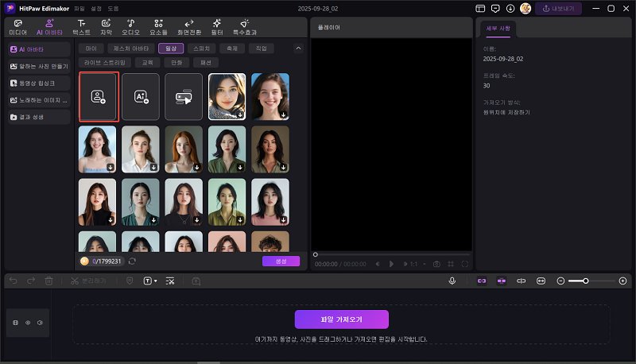Select the 동영상 립싱크 sidebar item
This screenshot has width=636, height=364.
(x=39, y=83)
